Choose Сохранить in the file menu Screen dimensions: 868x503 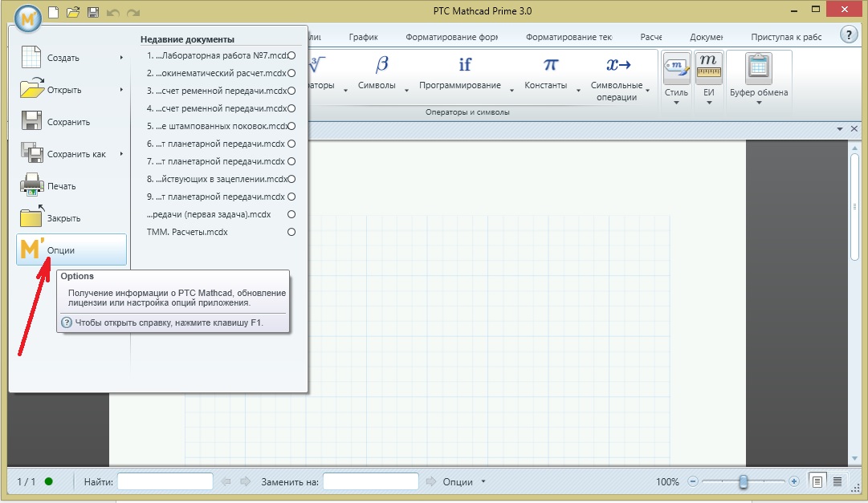tap(71, 122)
